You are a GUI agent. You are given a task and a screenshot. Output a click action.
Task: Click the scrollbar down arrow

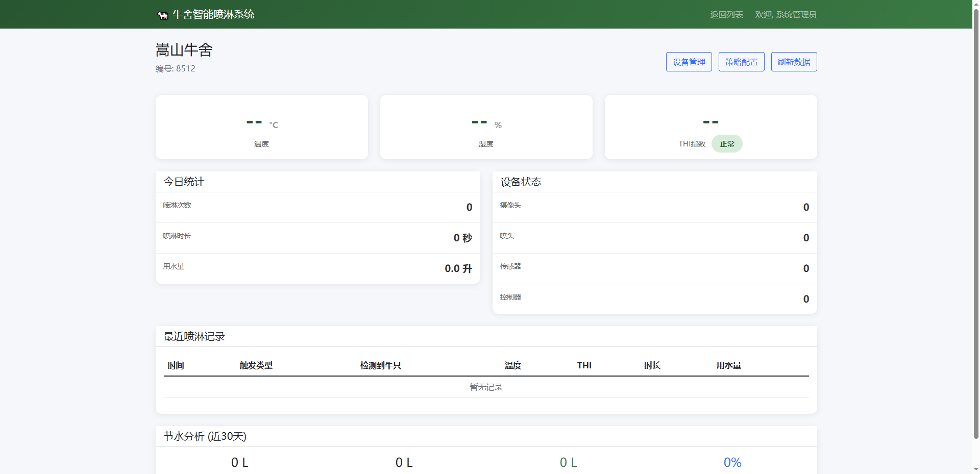click(x=976, y=469)
